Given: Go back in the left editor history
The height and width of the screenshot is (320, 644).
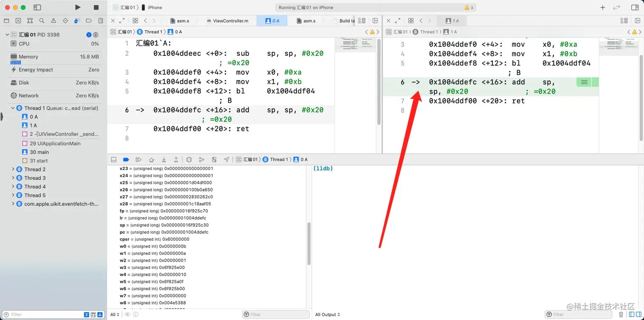Looking at the screenshot, I should point(145,20).
